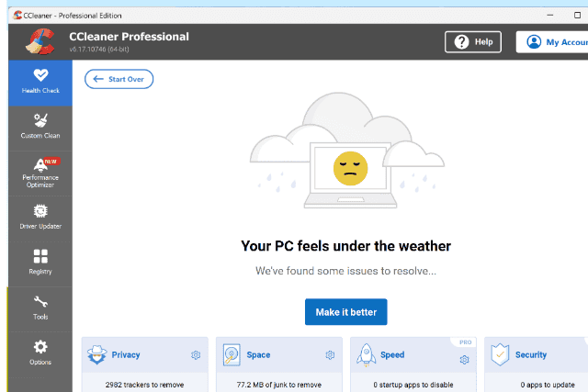Viewport: 588px width, 392px height.
Task: Open Privacy card settings gear
Action: (196, 355)
